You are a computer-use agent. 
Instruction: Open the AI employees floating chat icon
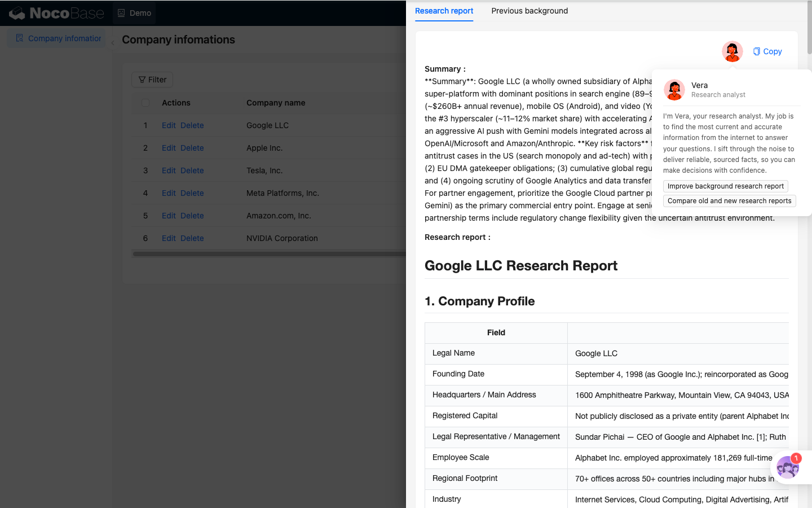tap(788, 467)
